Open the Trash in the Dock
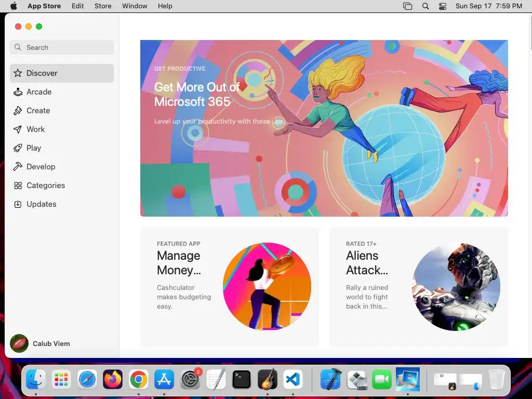532x399 pixels. tap(496, 379)
